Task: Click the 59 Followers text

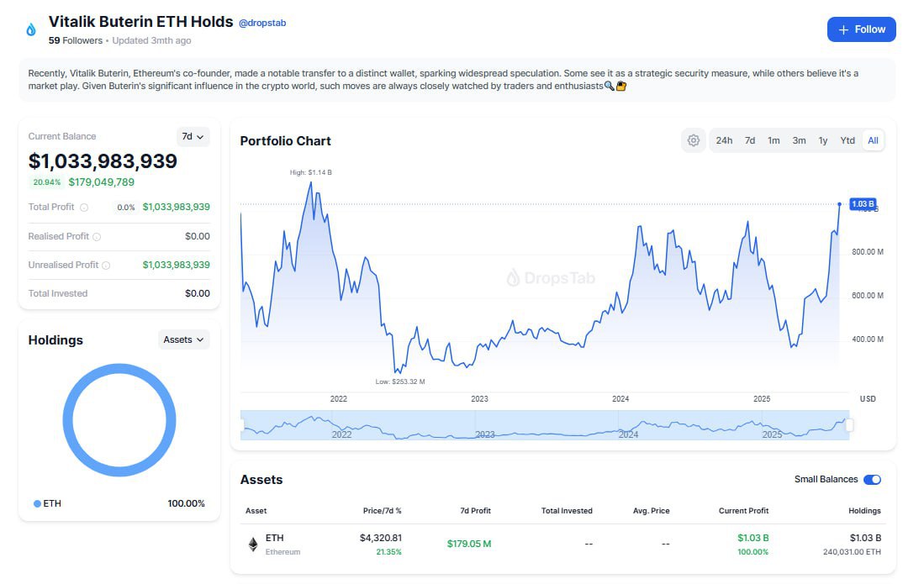Action: [76, 40]
